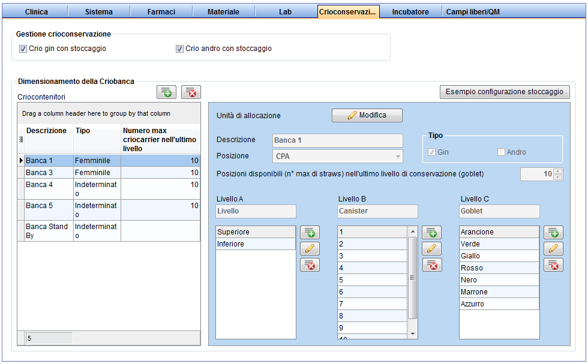
Task: Add a new Livello B canister
Action: click(x=431, y=233)
